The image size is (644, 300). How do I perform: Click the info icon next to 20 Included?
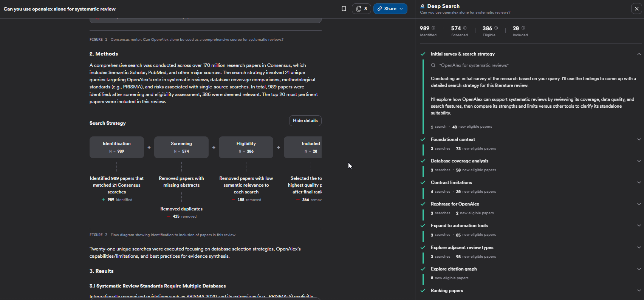point(523,28)
